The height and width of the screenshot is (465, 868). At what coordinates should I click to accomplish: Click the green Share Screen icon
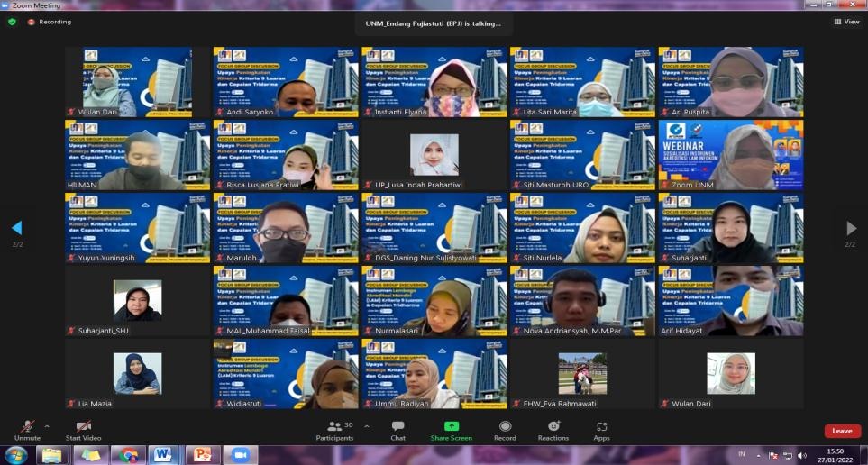click(x=452, y=427)
